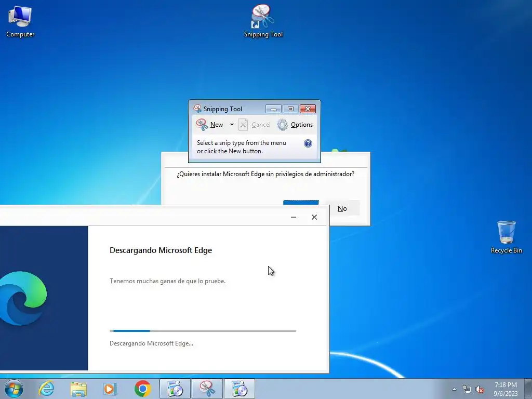
Task: Click the blue help icon in Snipping Tool
Action: pos(308,143)
